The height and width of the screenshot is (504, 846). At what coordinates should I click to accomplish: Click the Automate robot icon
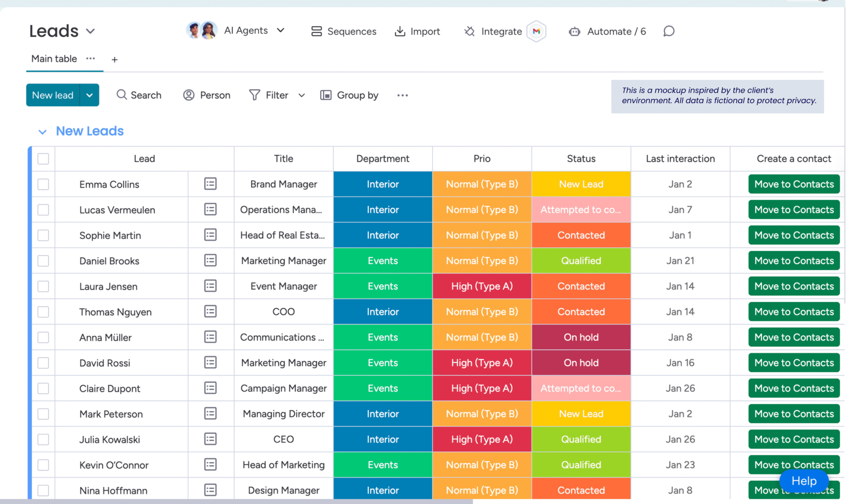point(574,31)
